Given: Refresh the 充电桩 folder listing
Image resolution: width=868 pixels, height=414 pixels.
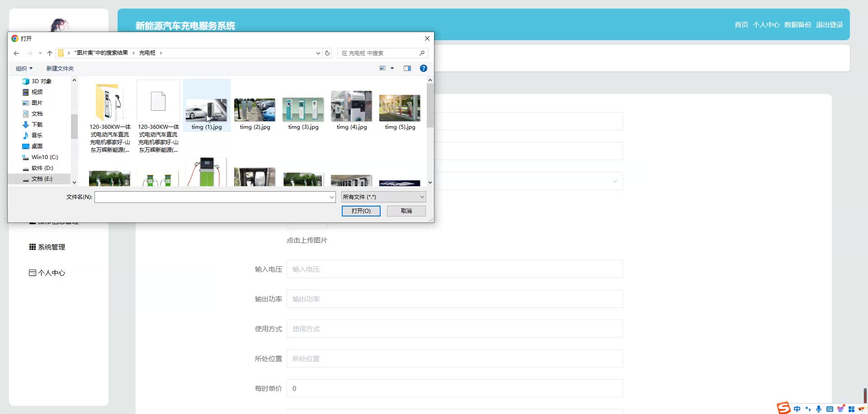Looking at the screenshot, I should coord(327,53).
